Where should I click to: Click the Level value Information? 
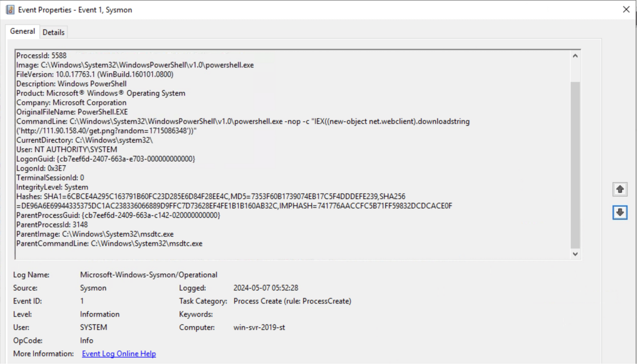pyautogui.click(x=100, y=314)
